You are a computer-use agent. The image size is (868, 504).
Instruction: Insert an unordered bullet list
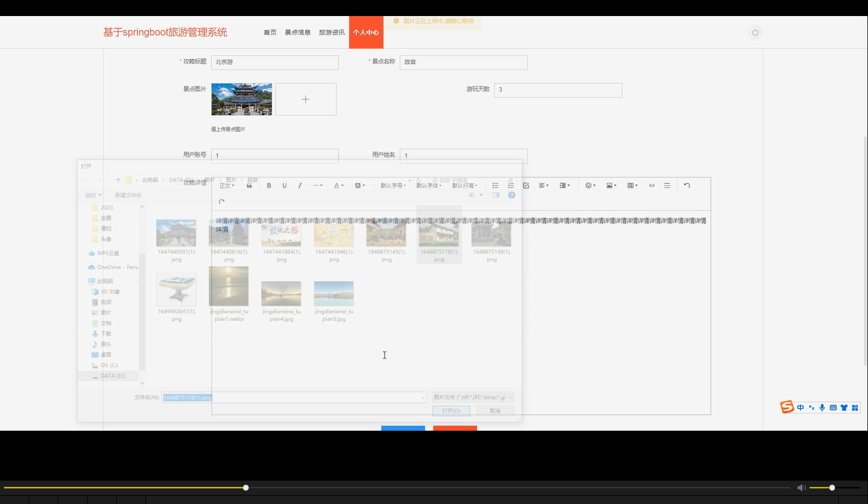pyautogui.click(x=495, y=186)
